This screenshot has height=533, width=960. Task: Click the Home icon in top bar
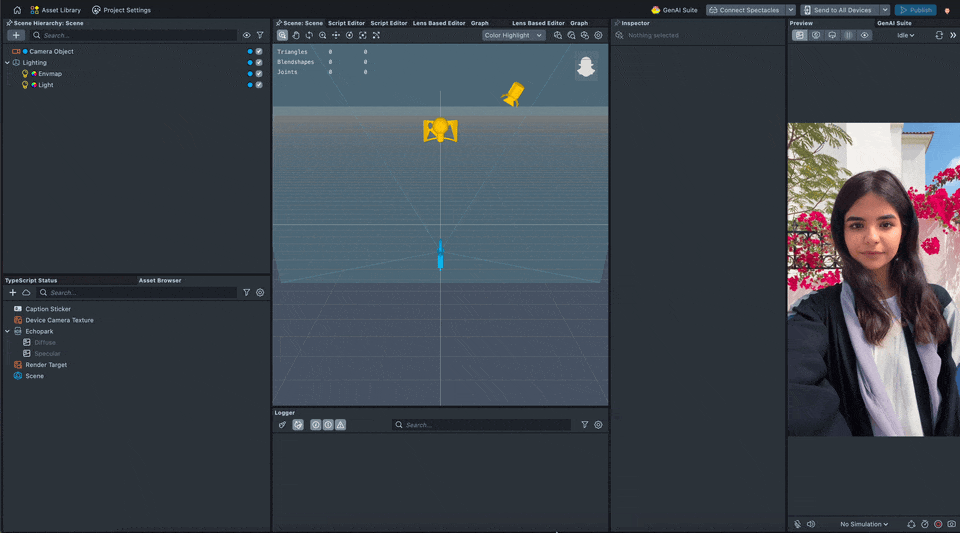point(17,10)
